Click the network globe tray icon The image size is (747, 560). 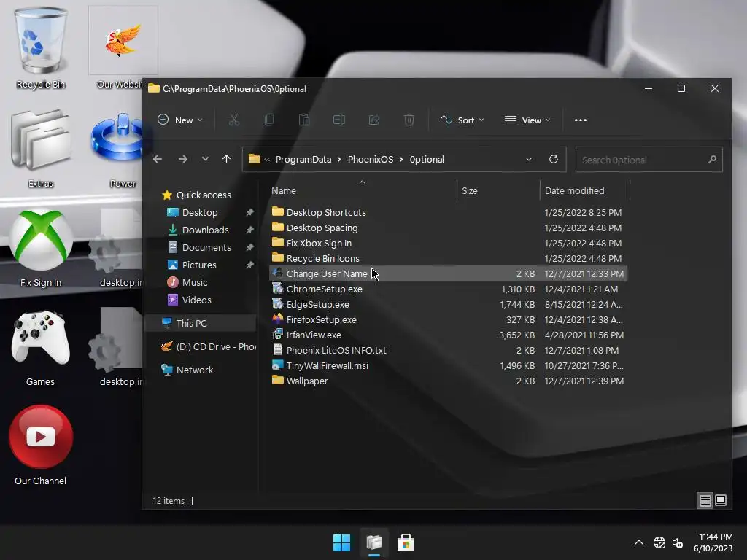pos(659,542)
